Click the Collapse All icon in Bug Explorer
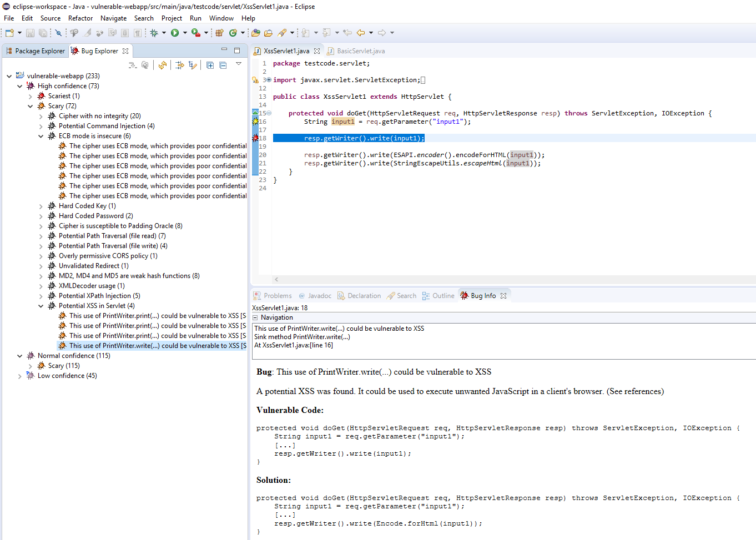Image resolution: width=756 pixels, height=540 pixels. pos(223,65)
